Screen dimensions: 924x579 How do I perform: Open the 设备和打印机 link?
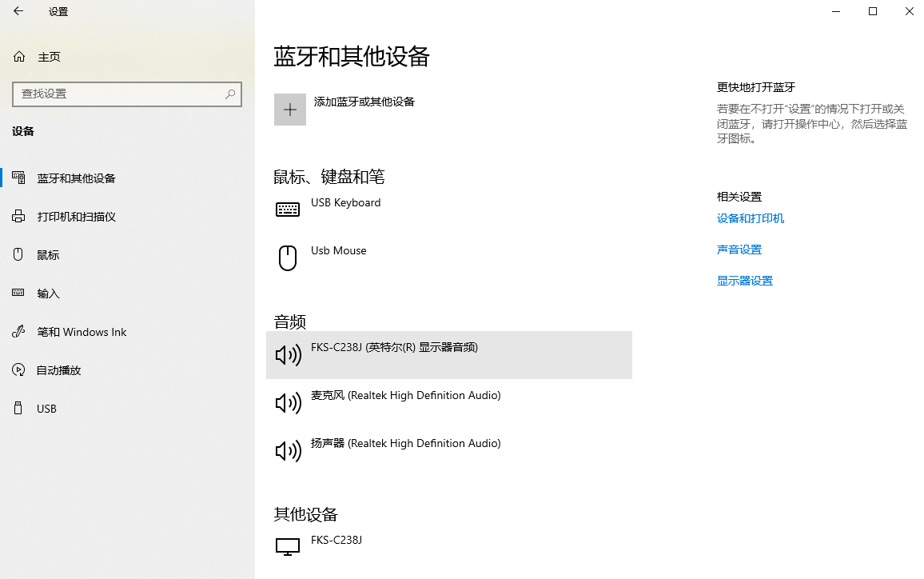(x=750, y=218)
